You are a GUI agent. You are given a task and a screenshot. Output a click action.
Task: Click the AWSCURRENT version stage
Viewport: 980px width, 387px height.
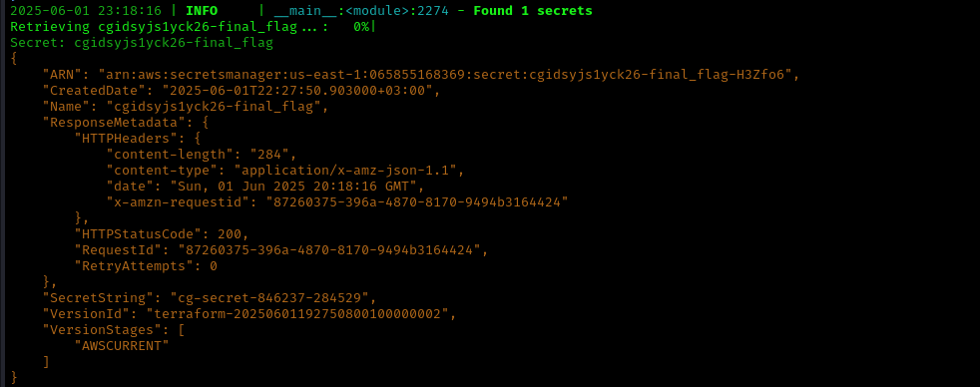pos(122,346)
